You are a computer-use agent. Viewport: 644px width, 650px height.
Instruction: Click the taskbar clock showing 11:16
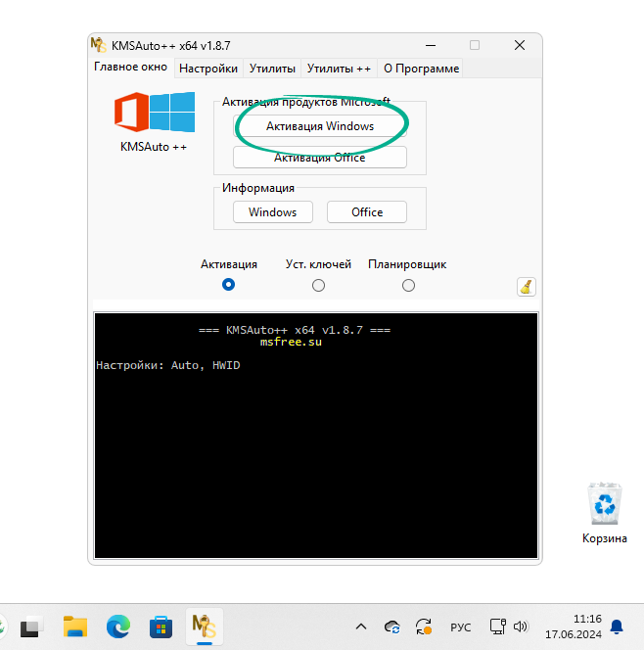[x=574, y=627]
